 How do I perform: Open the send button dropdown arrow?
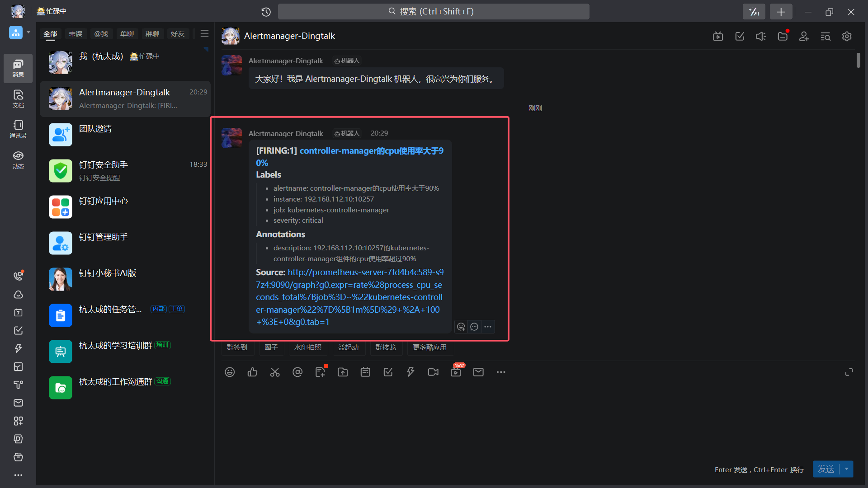point(847,469)
